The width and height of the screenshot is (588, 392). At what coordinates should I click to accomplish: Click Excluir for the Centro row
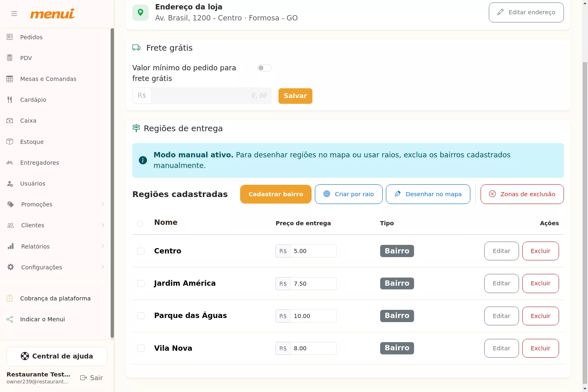[x=541, y=251]
